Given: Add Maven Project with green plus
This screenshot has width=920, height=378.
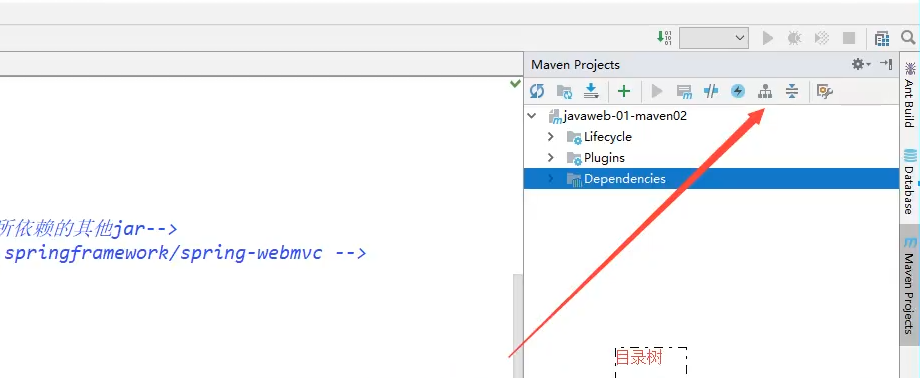Looking at the screenshot, I should [624, 91].
